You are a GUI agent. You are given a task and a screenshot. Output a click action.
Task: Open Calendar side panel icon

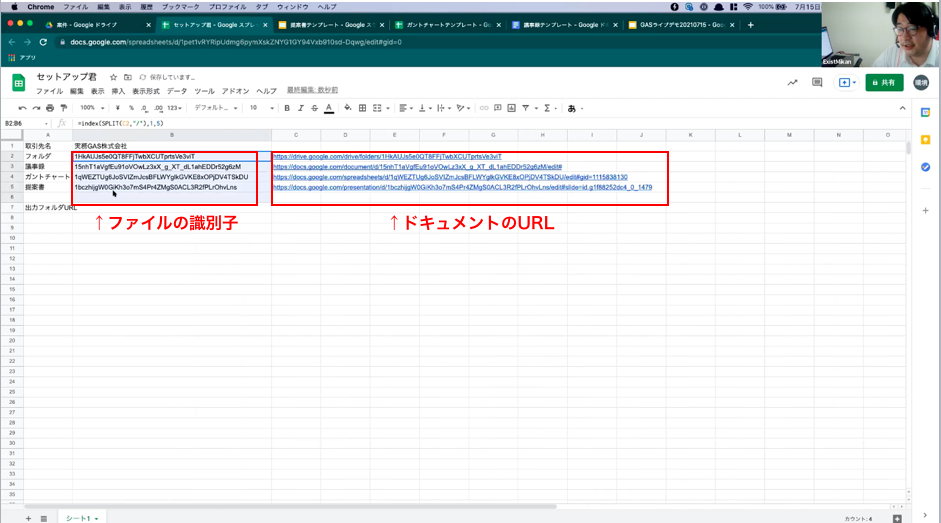tap(925, 112)
